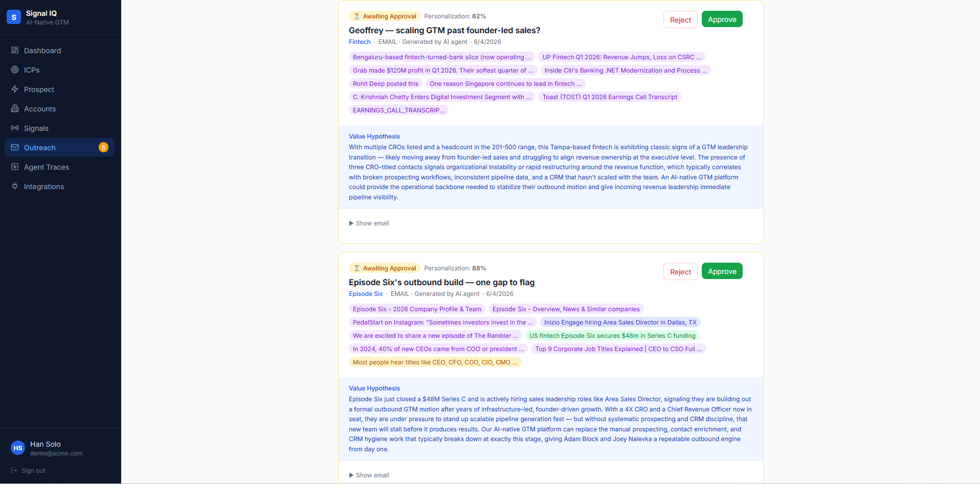Click the UP Fintech Q1 2026 signal tag
980x484 pixels.
(622, 57)
